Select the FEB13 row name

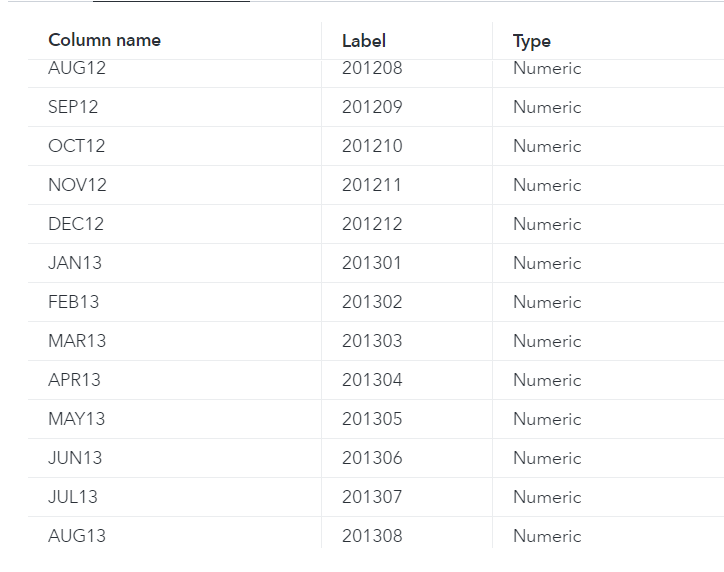74,302
